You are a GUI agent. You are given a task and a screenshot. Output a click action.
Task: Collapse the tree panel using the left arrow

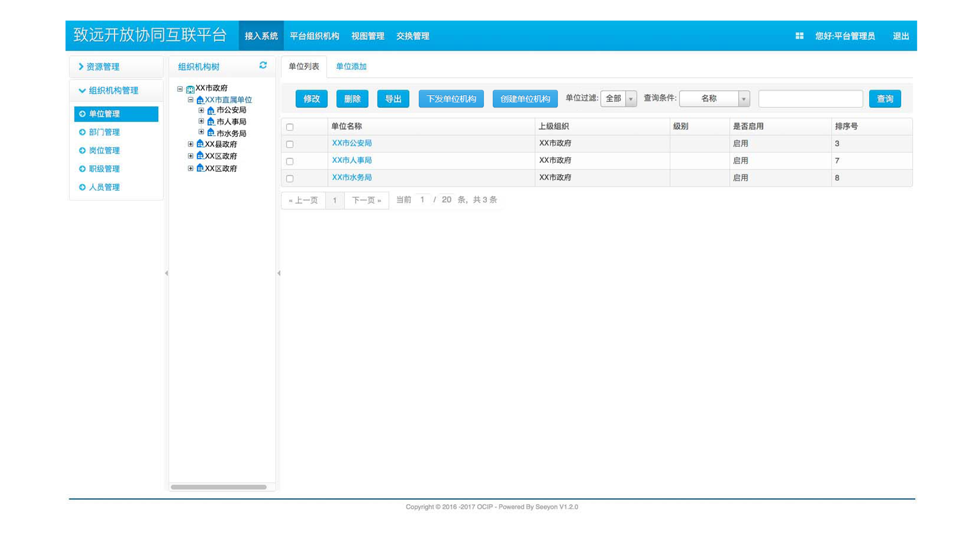pyautogui.click(x=280, y=272)
